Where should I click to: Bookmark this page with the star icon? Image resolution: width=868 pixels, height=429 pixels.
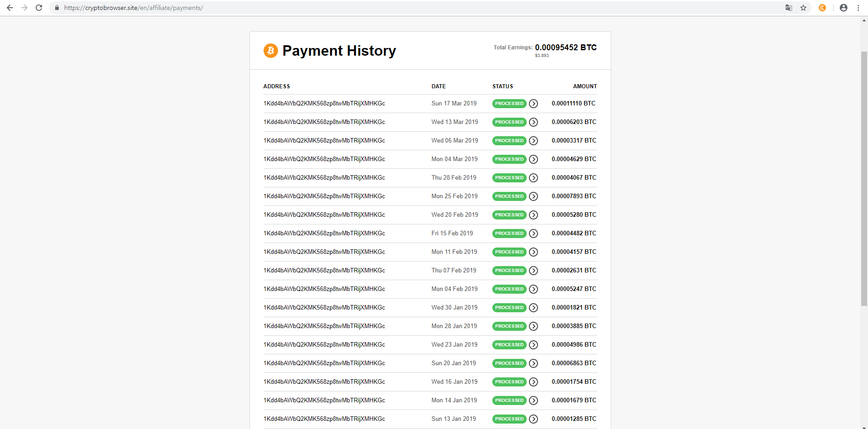(x=803, y=8)
